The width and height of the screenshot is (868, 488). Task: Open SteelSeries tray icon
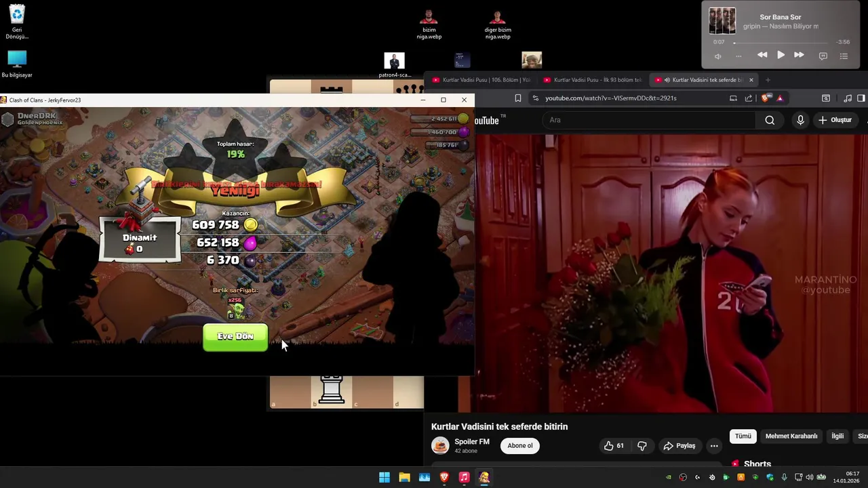point(712,477)
